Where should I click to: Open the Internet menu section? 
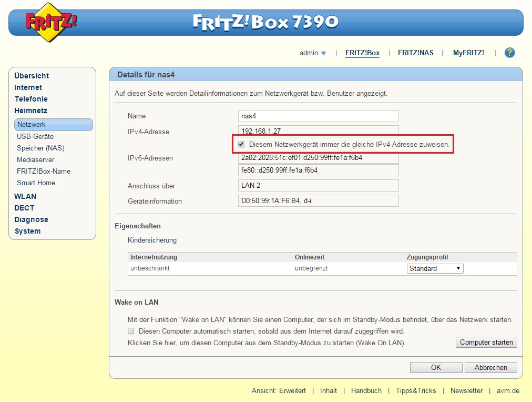28,87
